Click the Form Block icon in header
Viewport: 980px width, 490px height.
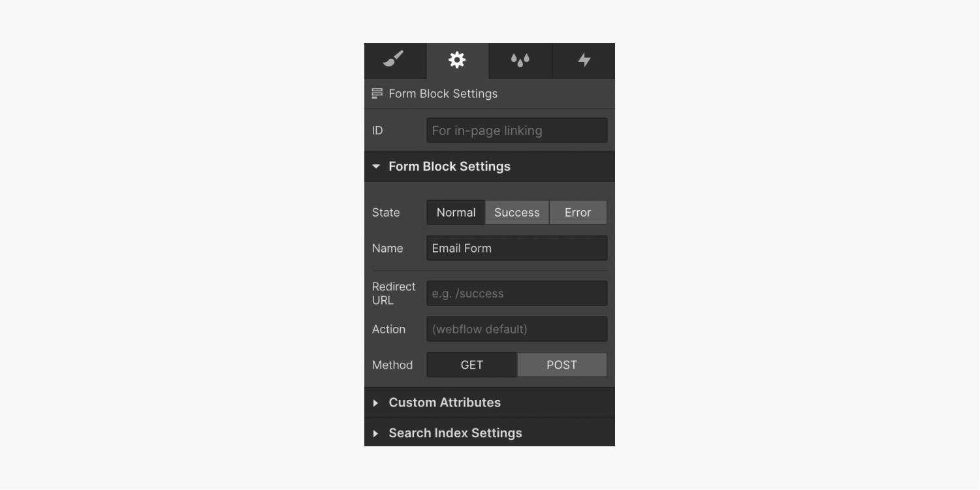(x=377, y=93)
